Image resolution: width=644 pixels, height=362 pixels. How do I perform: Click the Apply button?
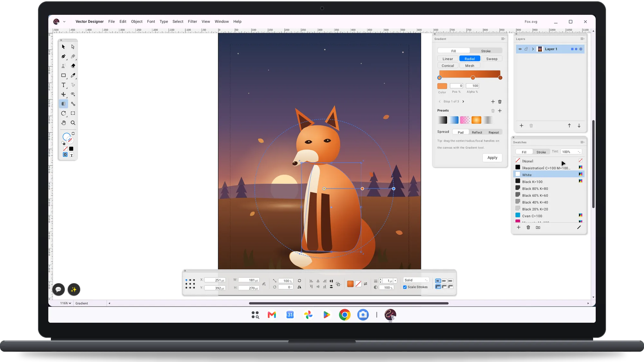pyautogui.click(x=492, y=157)
